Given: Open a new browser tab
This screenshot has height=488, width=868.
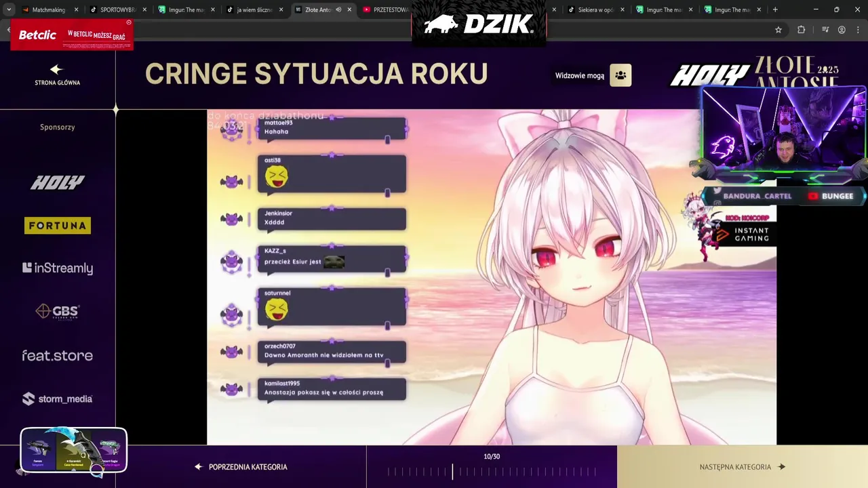Looking at the screenshot, I should (x=775, y=9).
